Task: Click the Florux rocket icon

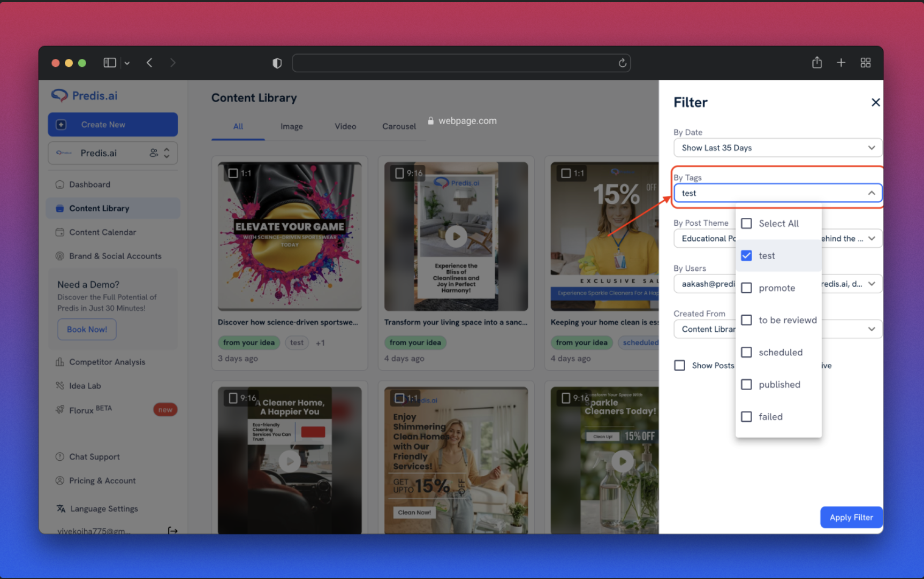Action: click(x=60, y=410)
